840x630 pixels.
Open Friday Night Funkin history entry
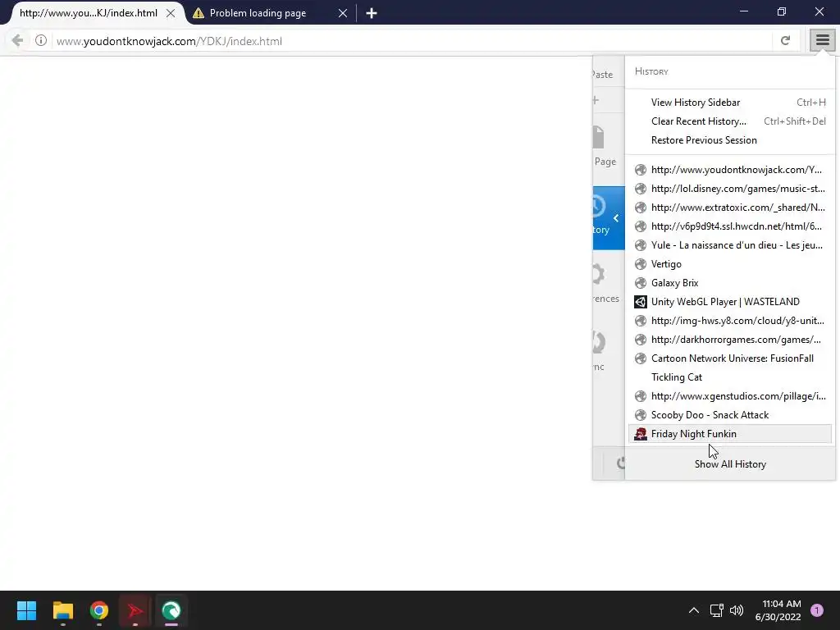click(729, 434)
